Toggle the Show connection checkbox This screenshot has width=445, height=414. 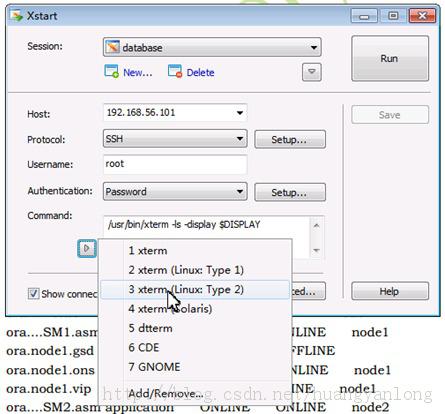tap(33, 294)
